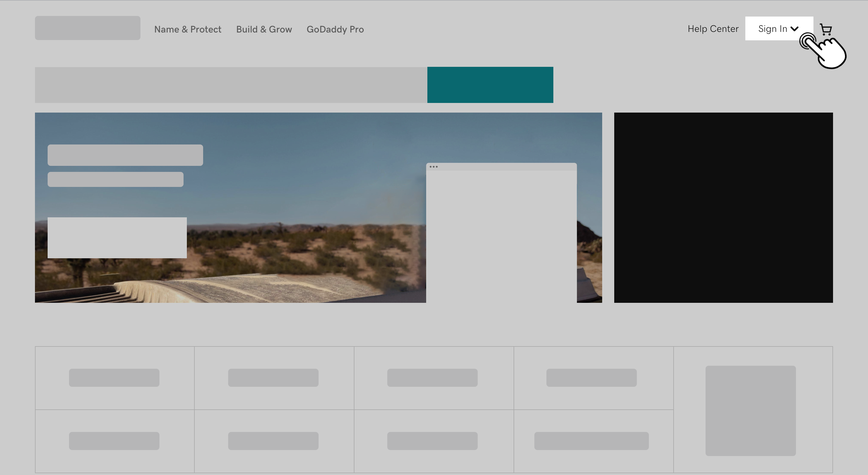Click the widest placeholder bar in grid
The image size is (868, 475).
591,441
